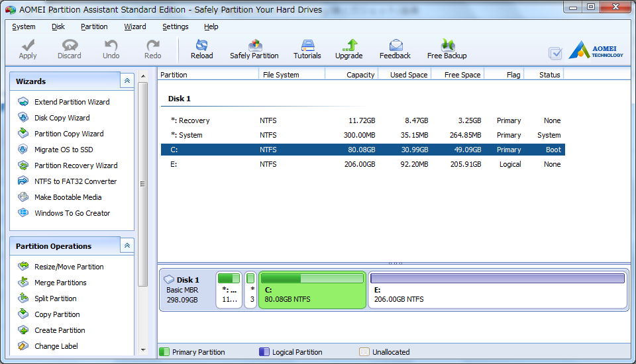Click the Undo arrow icon

[x=111, y=44]
